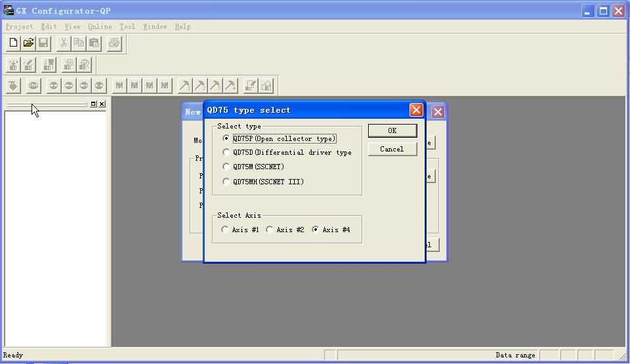Screen dimensions: 630x364
Task: Click the Paste clipboard icon
Action: pyautogui.click(x=94, y=43)
